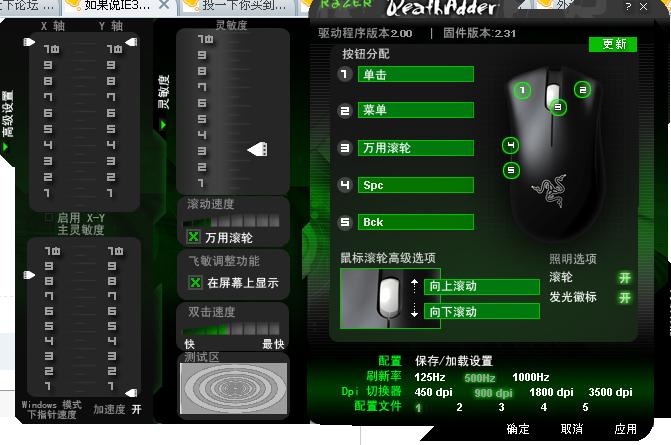Open help question mark in title bar
The width and height of the screenshot is (671, 445).
(628, 7)
